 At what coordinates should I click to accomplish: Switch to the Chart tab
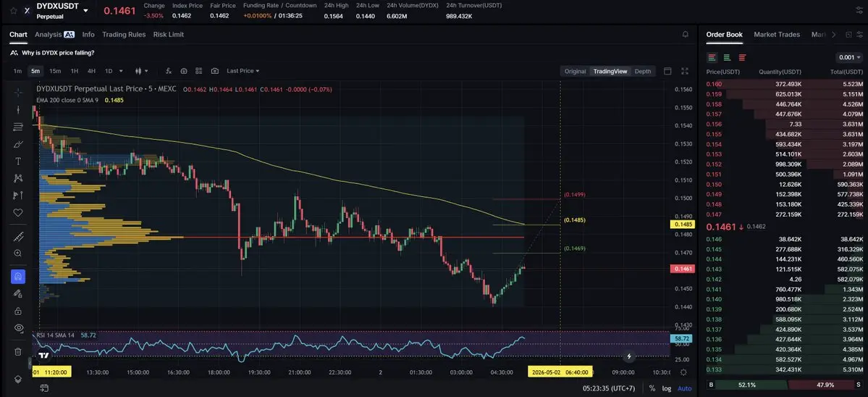coord(18,34)
